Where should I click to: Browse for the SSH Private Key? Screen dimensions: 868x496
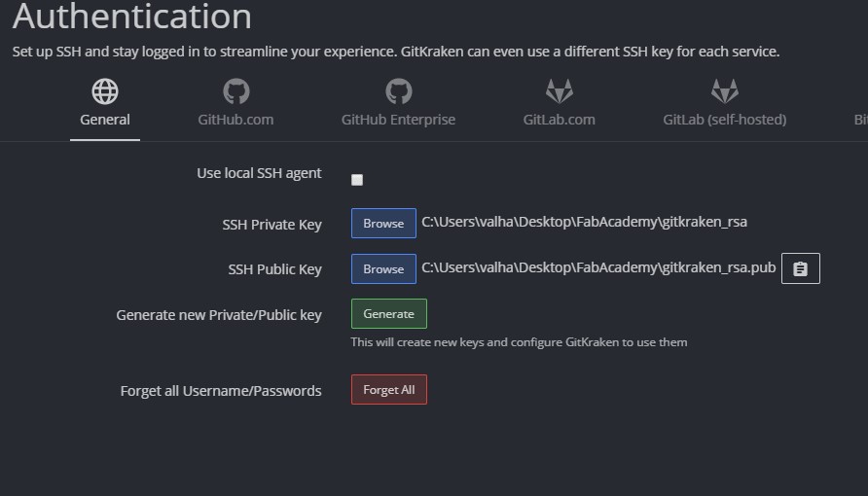383,224
